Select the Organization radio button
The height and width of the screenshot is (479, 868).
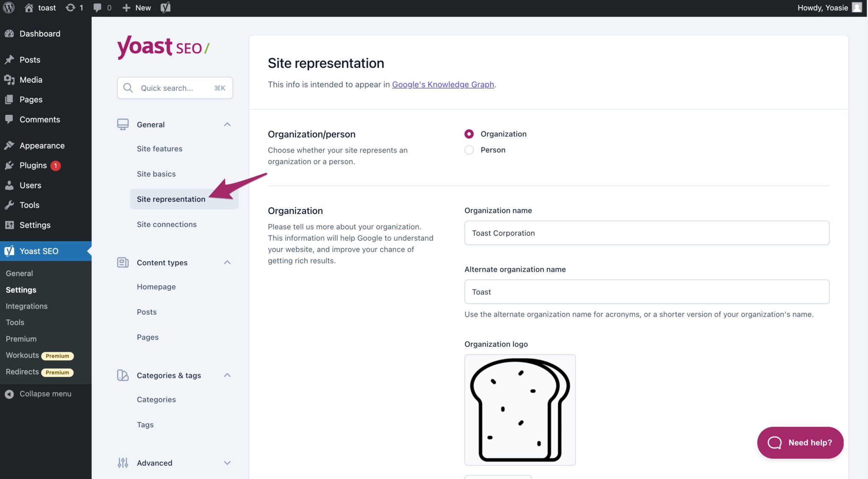pos(469,134)
